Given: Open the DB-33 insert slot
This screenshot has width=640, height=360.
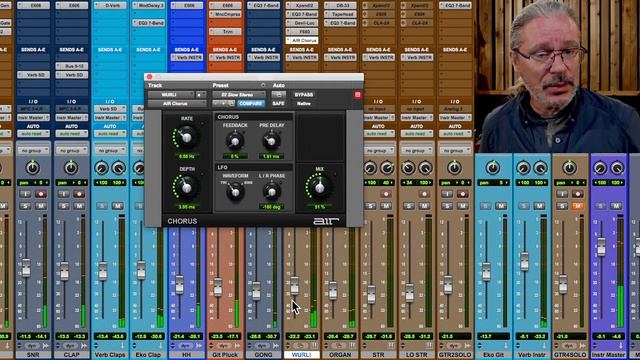Looking at the screenshot, I should 340,6.
